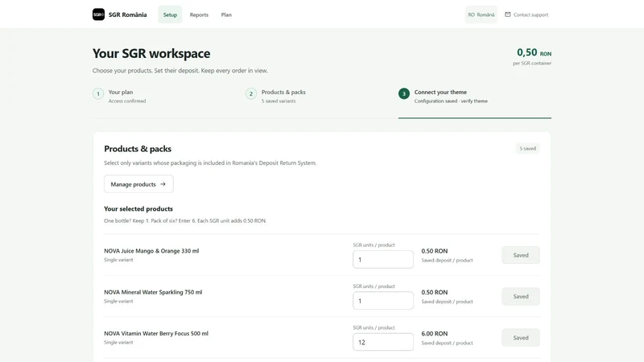Click the text 'NOVA Mineral Water Sparkling 750 ml'
Screen dimensions: 644x362
(153, 292)
